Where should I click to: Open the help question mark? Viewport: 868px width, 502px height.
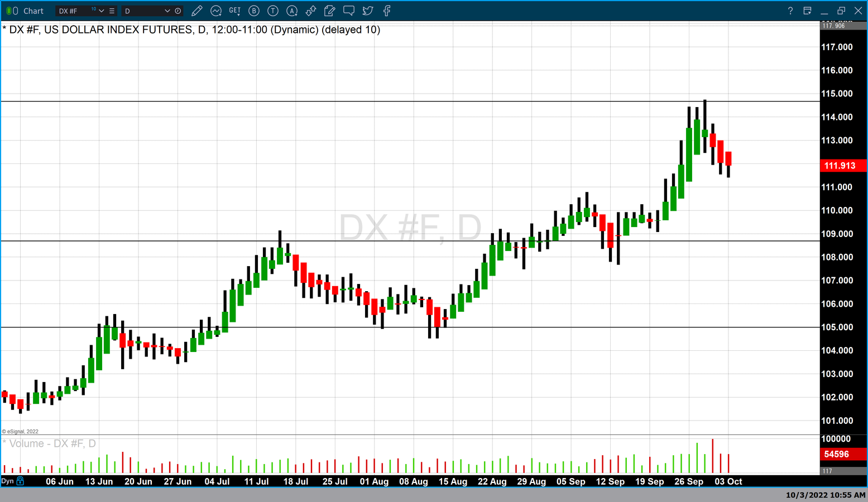[x=790, y=11]
